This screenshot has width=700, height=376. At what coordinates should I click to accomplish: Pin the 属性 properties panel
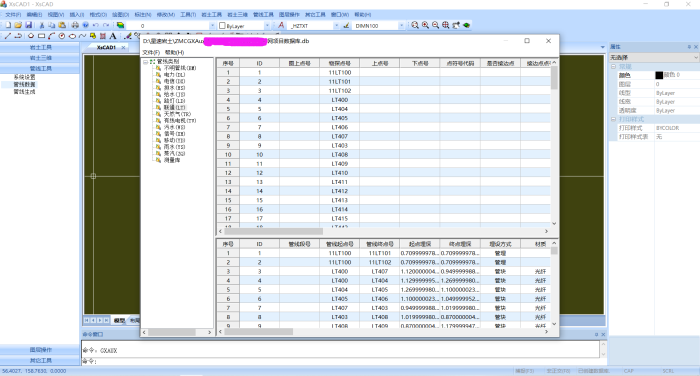[x=689, y=46]
